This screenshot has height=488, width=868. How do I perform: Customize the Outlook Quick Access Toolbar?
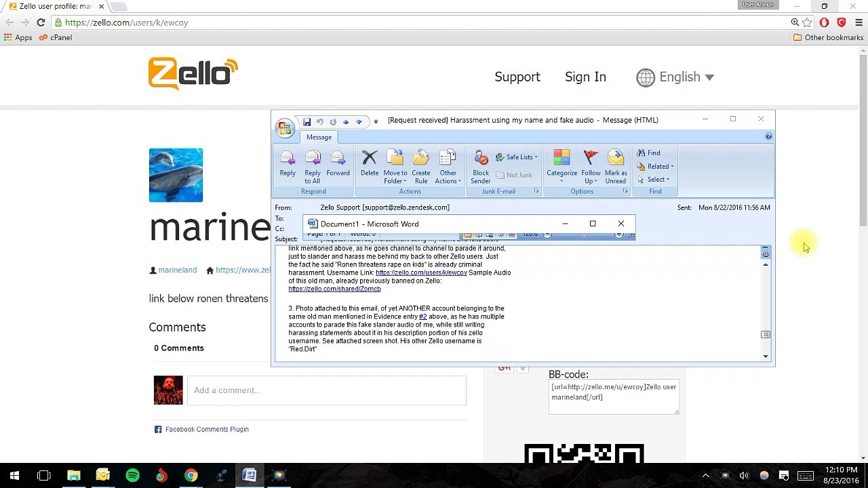point(376,122)
